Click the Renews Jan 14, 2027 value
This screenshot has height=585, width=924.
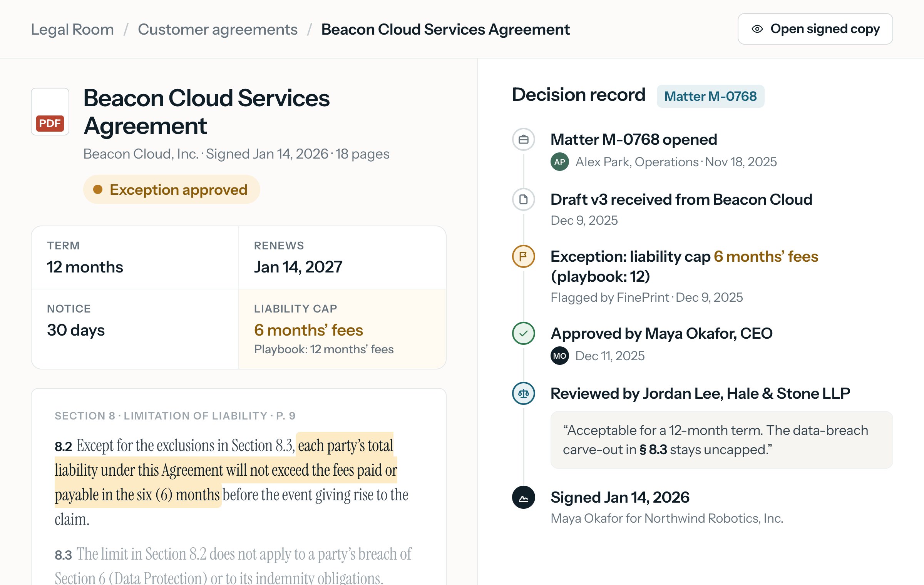pyautogui.click(x=298, y=267)
